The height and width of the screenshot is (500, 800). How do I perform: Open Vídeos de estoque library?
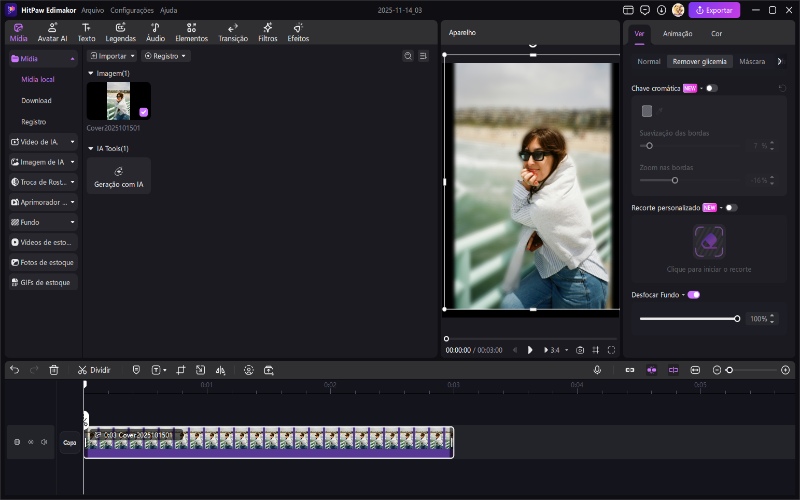(43, 242)
